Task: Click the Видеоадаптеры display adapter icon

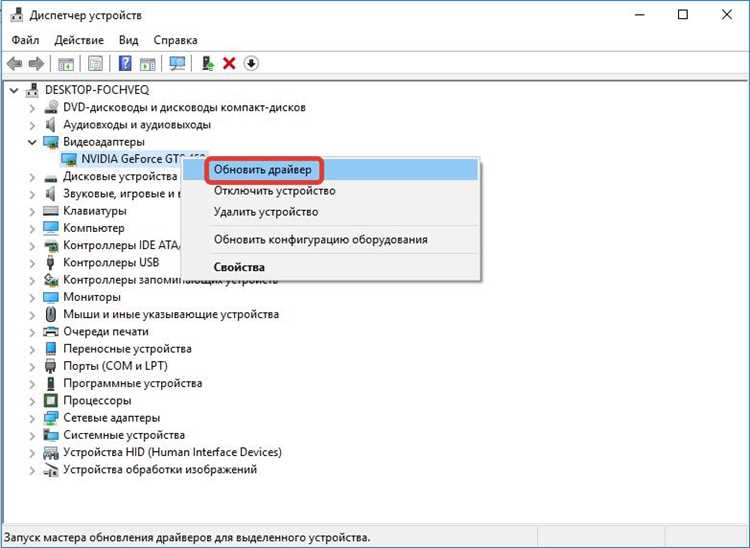Action: click(x=51, y=142)
